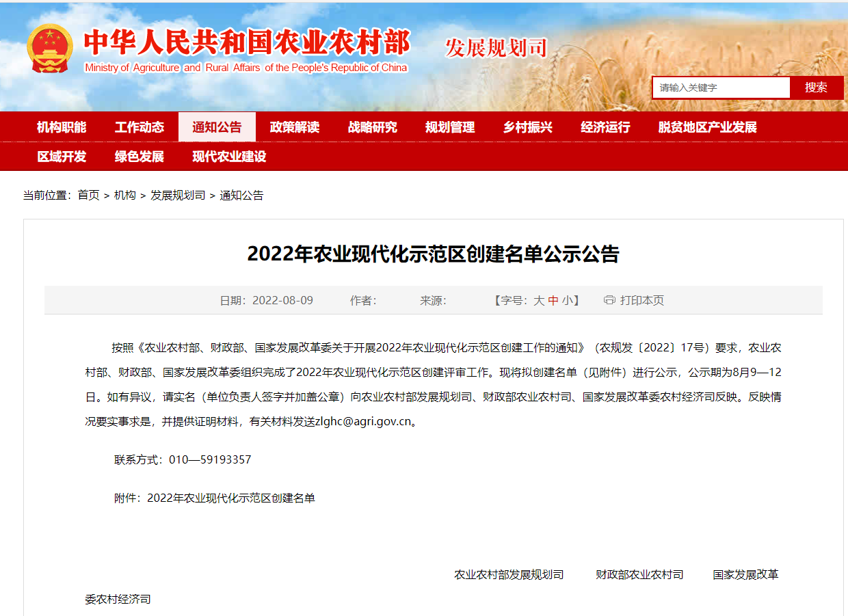848x616 pixels.
Task: Click the printer icon
Action: (x=609, y=300)
